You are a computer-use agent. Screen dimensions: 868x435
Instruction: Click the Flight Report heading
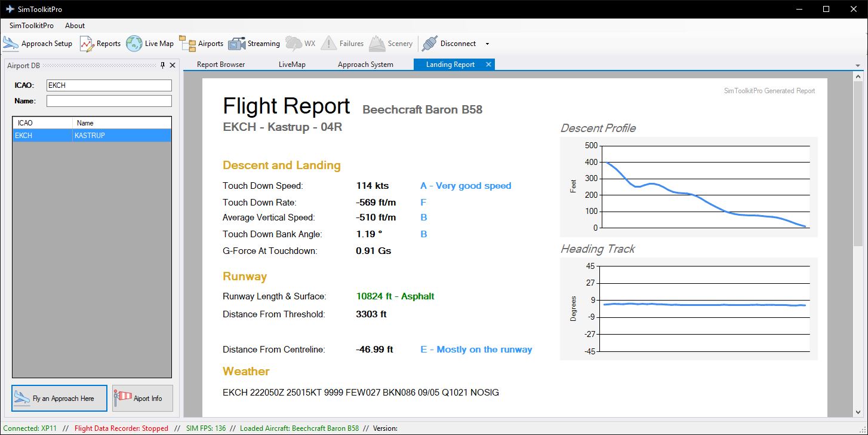(286, 106)
